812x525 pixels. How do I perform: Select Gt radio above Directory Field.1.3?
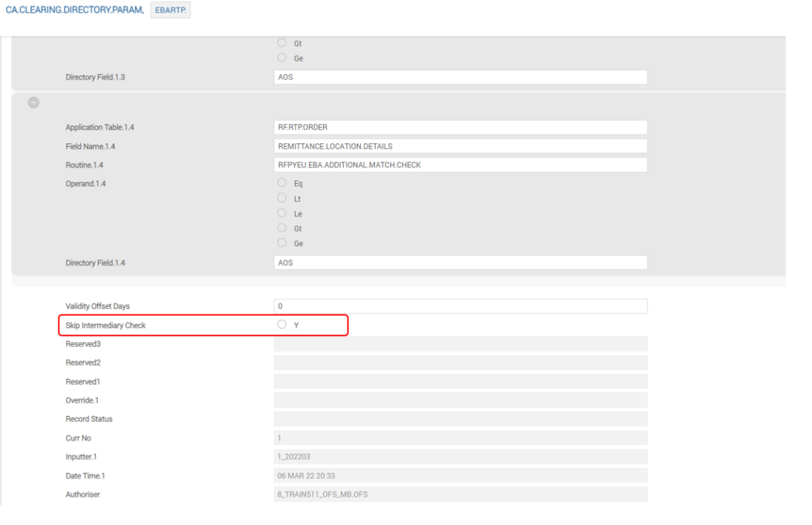[282, 43]
